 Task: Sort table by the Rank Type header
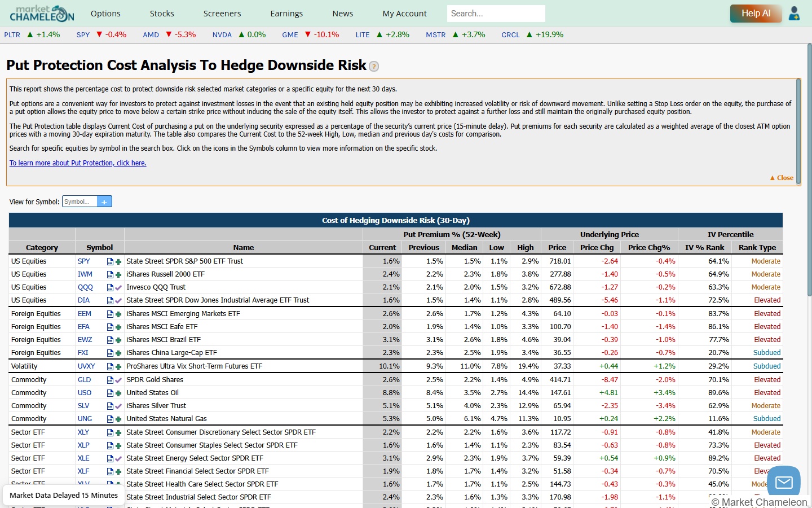[757, 248]
